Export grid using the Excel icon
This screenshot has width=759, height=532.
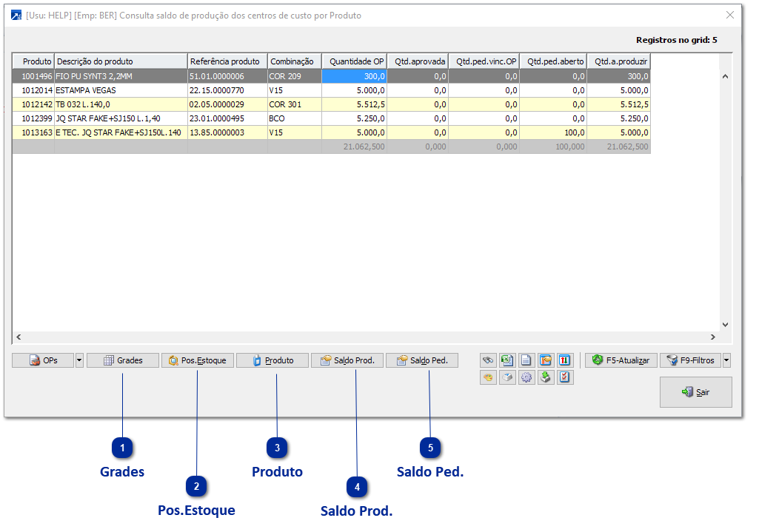point(507,360)
